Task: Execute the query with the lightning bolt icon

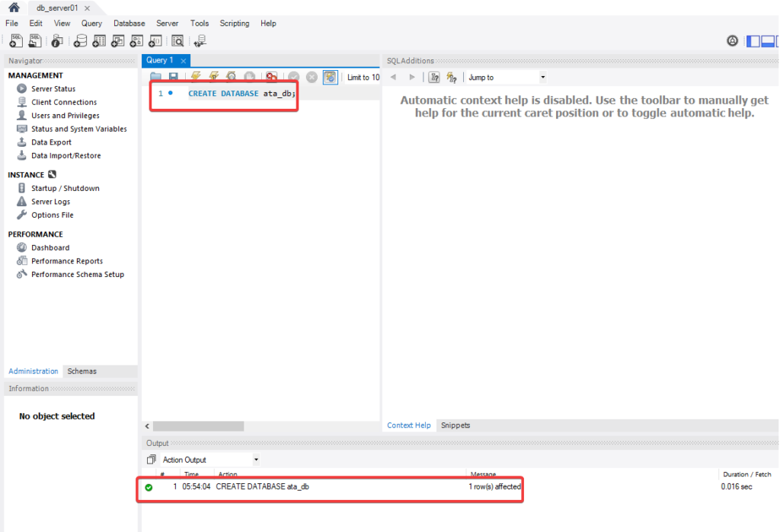Action: [x=197, y=76]
